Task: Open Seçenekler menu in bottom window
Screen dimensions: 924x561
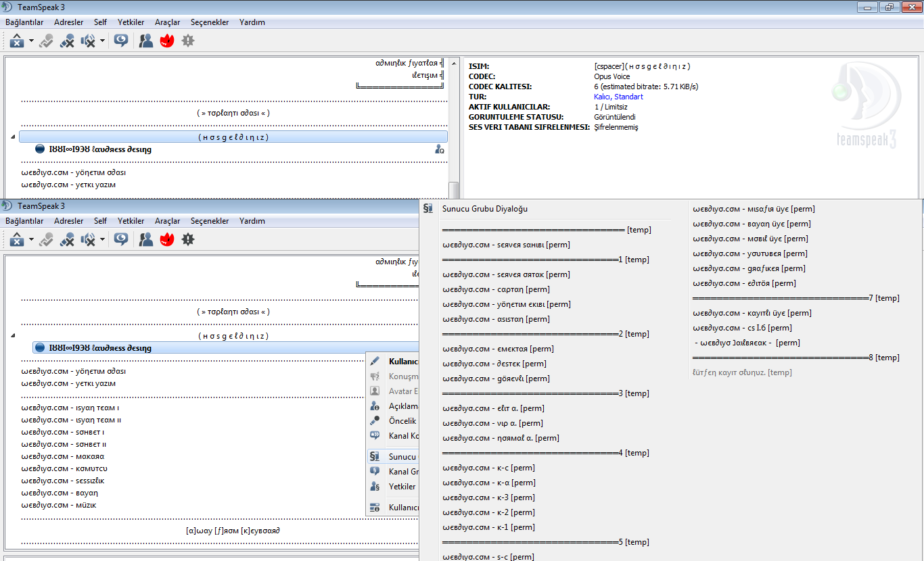Action: pyautogui.click(x=210, y=221)
